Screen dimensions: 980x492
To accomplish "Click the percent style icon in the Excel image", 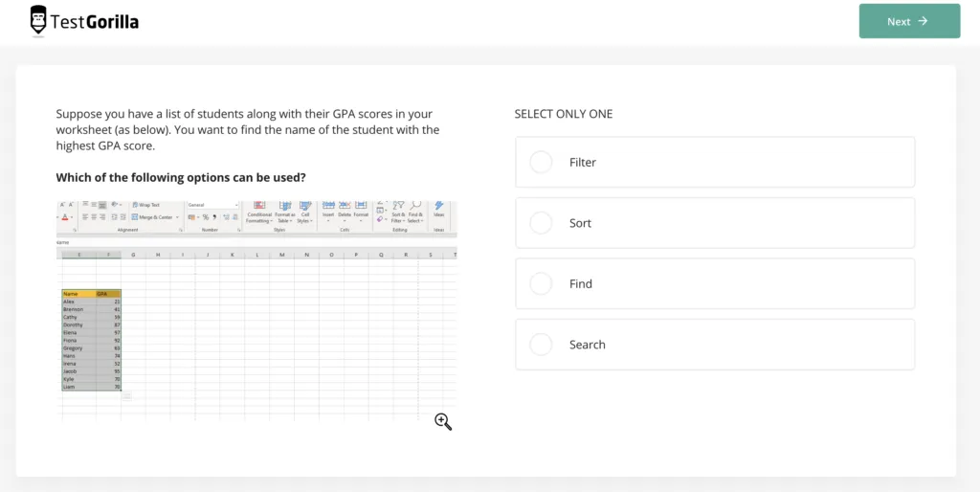I will click(206, 217).
